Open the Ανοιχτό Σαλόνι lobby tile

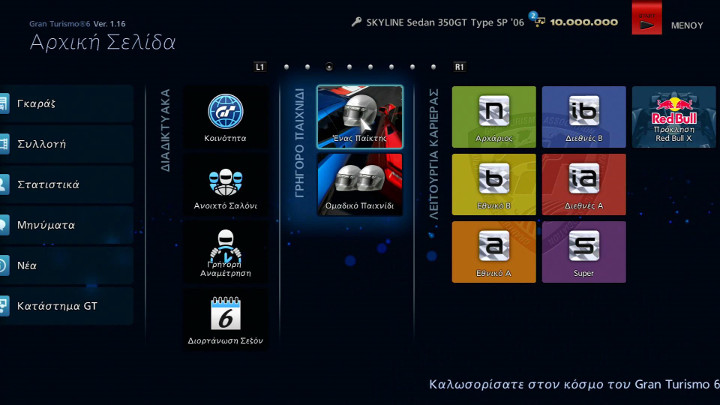click(x=226, y=185)
